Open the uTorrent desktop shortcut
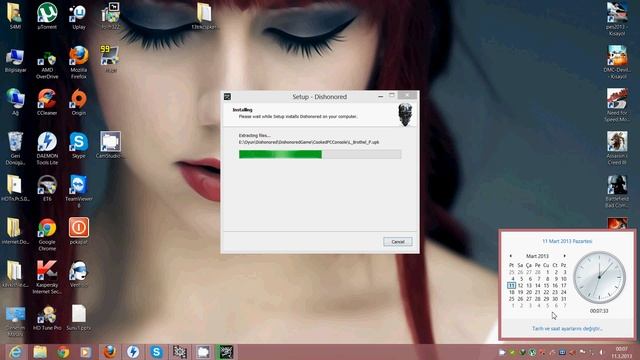The height and width of the screenshot is (360, 640). tap(47, 16)
